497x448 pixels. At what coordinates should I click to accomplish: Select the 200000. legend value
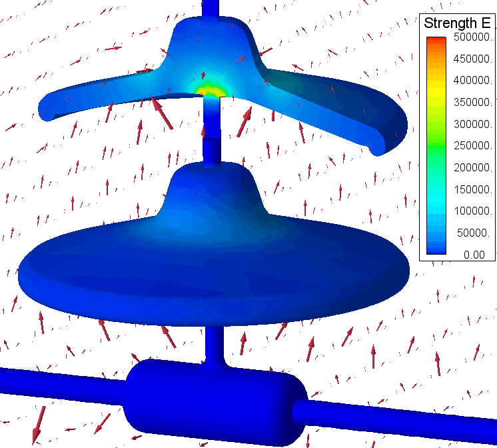pyautogui.click(x=472, y=167)
